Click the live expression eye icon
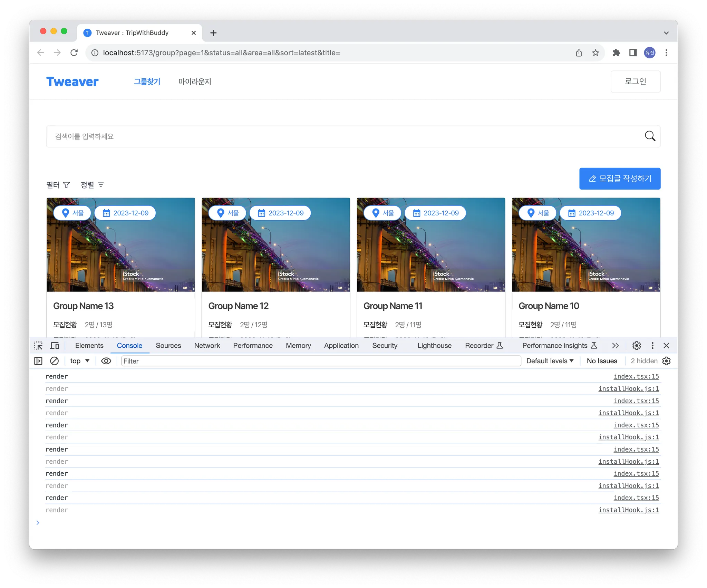The width and height of the screenshot is (707, 588). click(106, 361)
